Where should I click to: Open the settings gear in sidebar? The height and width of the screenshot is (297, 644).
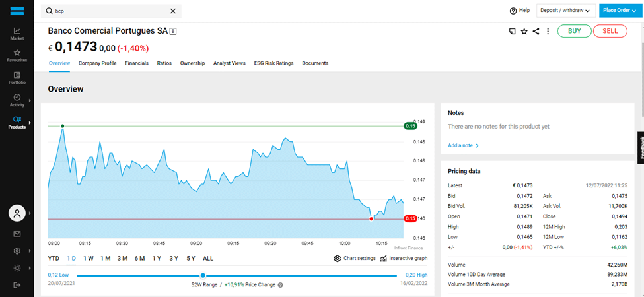pyautogui.click(x=17, y=251)
